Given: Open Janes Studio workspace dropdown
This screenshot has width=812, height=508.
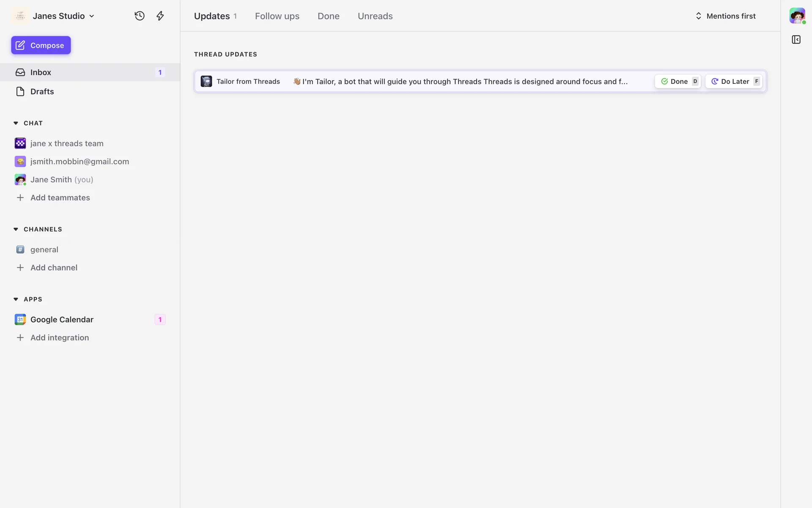Looking at the screenshot, I should (x=63, y=16).
